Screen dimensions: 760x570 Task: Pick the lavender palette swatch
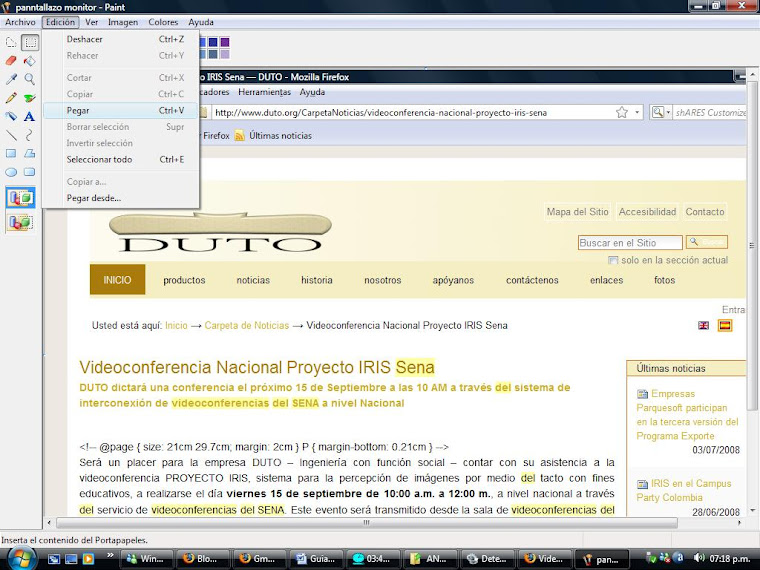tap(225, 54)
